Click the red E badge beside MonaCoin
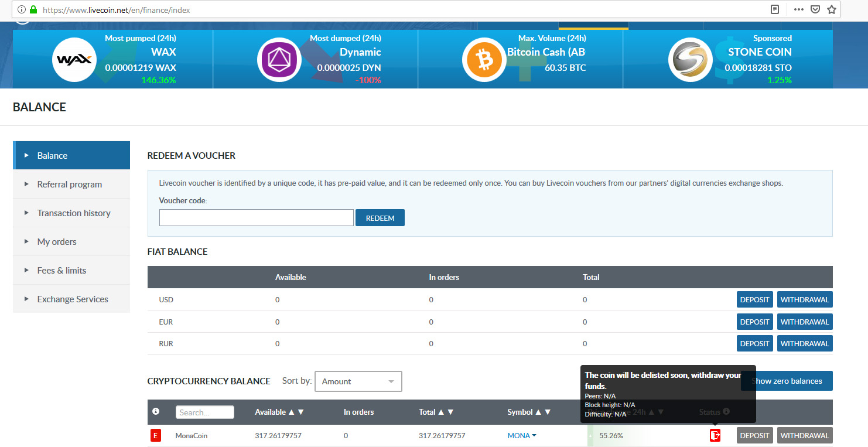The width and height of the screenshot is (868, 447). pyautogui.click(x=155, y=435)
